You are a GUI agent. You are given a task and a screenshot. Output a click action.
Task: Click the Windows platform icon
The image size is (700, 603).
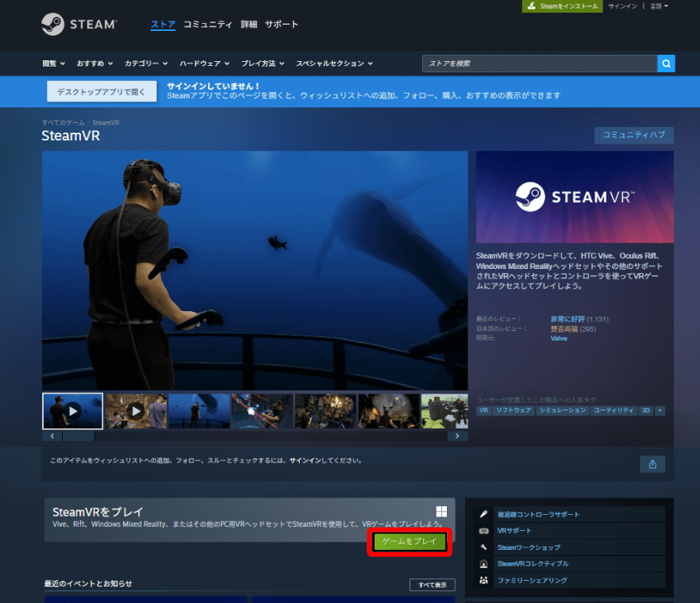441,512
